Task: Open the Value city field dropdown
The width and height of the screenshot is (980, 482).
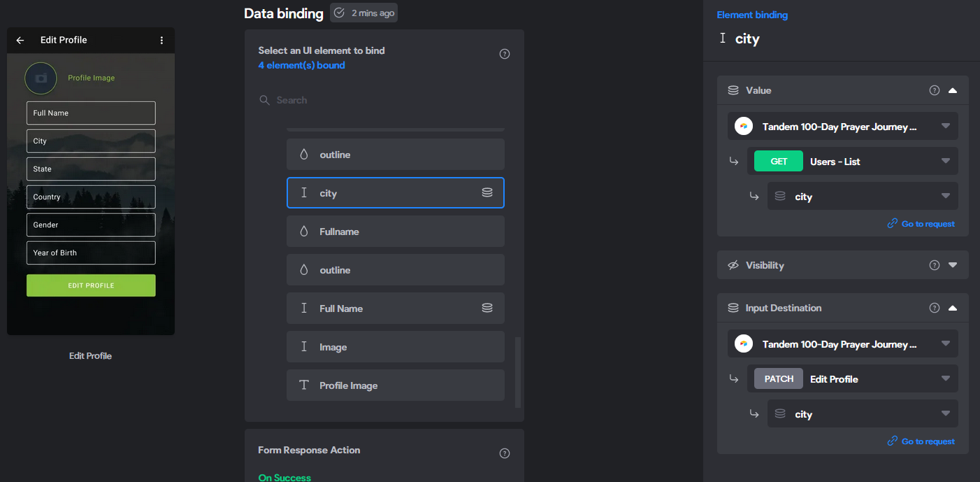Action: (x=863, y=197)
